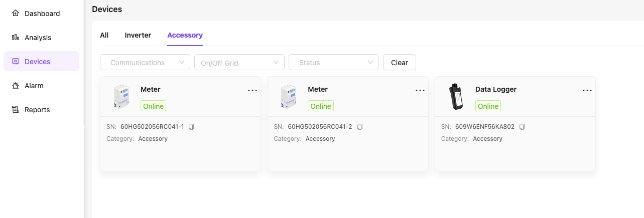Copy serial number 60HG502056RC041-1

191,127
